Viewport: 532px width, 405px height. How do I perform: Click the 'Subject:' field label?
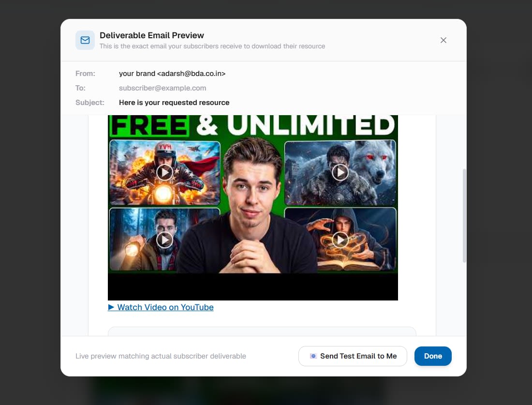click(x=90, y=103)
